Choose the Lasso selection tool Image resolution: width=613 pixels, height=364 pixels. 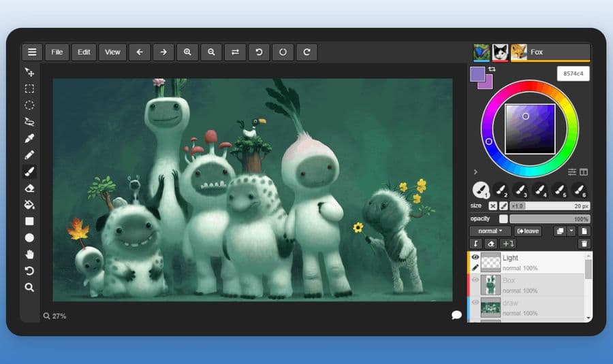point(29,122)
